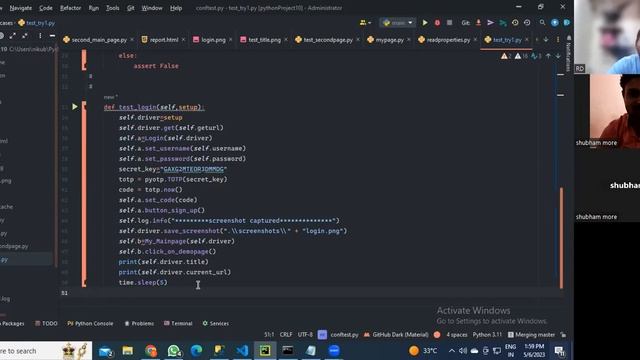Hide the Project tool window
This screenshot has width=640, height=360.
click(52, 36)
